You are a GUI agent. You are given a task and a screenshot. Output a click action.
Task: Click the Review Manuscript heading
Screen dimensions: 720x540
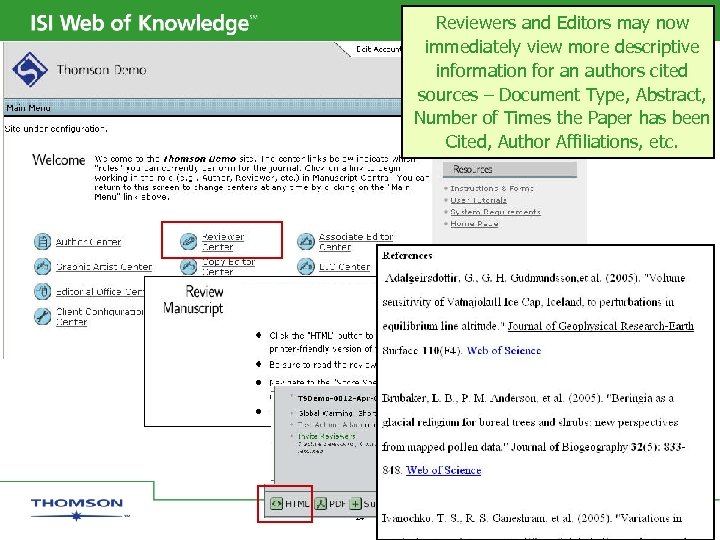pos(193,299)
